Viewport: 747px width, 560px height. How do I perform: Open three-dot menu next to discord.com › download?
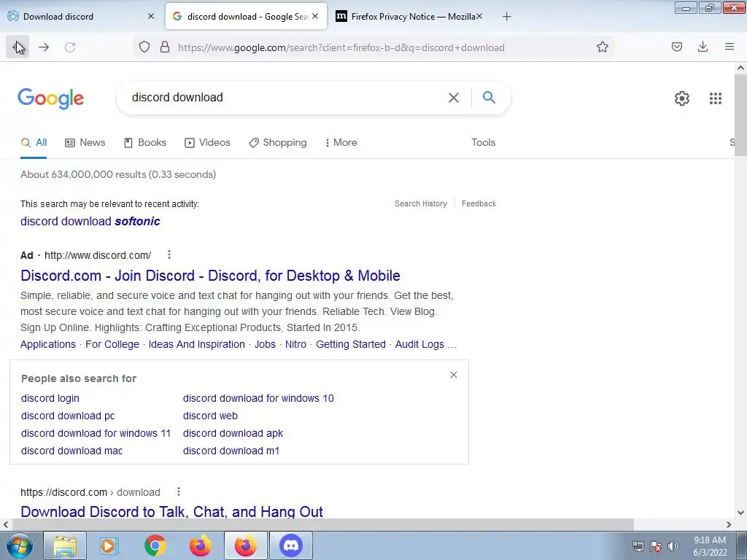click(x=179, y=491)
